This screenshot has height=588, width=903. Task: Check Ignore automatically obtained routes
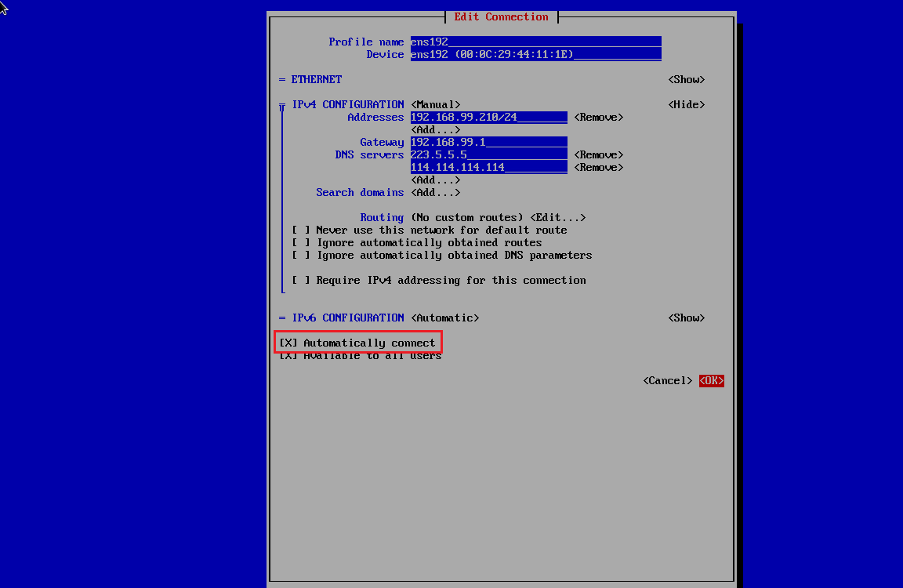coord(301,242)
